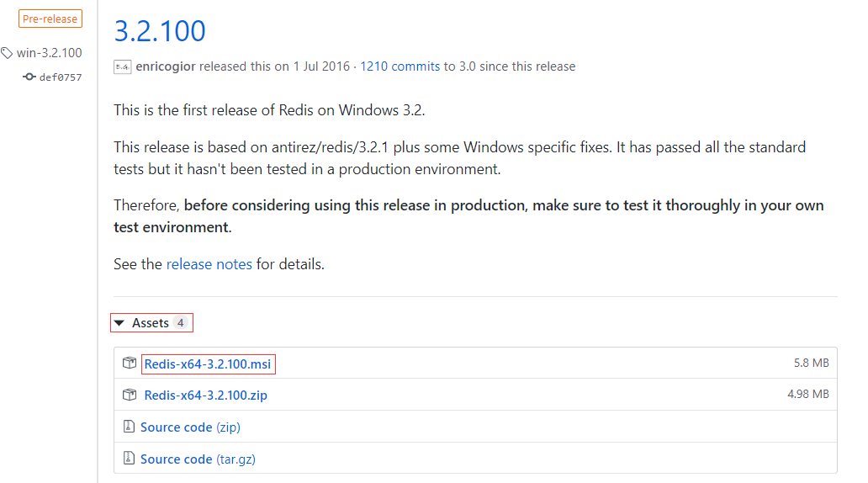Click the package icon beside Redis-x64-3.2.100.zip

tap(130, 395)
